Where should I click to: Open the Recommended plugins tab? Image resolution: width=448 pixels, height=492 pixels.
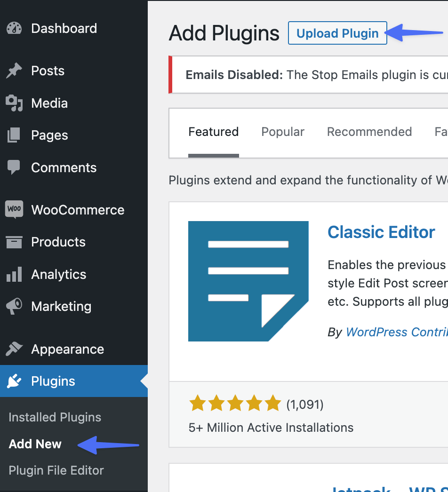(369, 132)
